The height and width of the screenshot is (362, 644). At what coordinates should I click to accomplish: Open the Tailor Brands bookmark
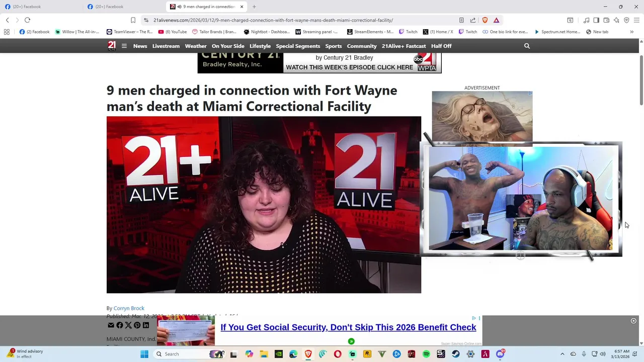pyautogui.click(x=214, y=32)
